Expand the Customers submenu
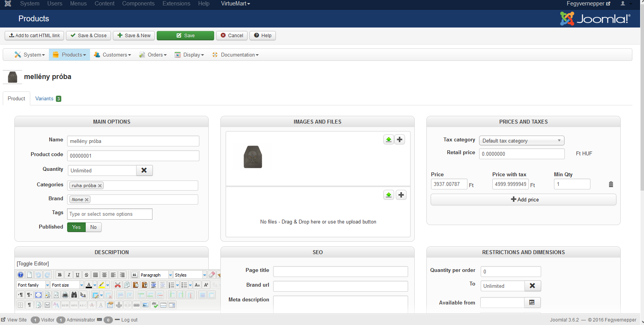Image resolution: width=644 pixels, height=325 pixels. point(113,55)
